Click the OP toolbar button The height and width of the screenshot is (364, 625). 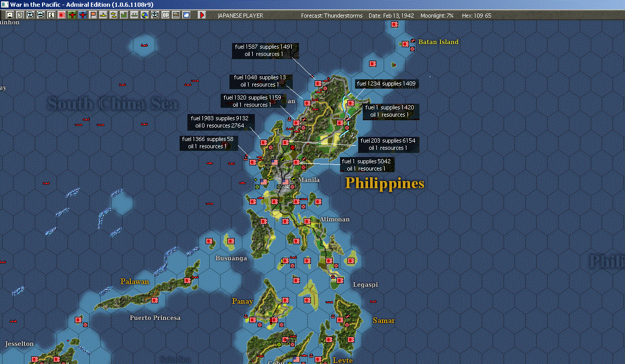(x=165, y=15)
